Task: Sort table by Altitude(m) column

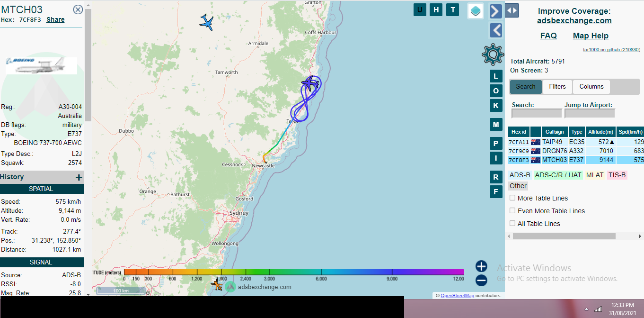Action: (x=600, y=132)
